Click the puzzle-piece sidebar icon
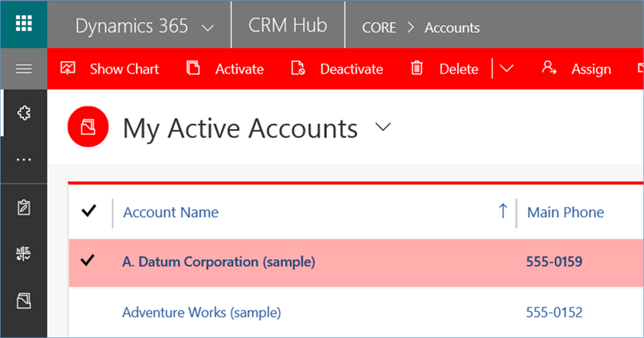The image size is (644, 338). pos(24,113)
